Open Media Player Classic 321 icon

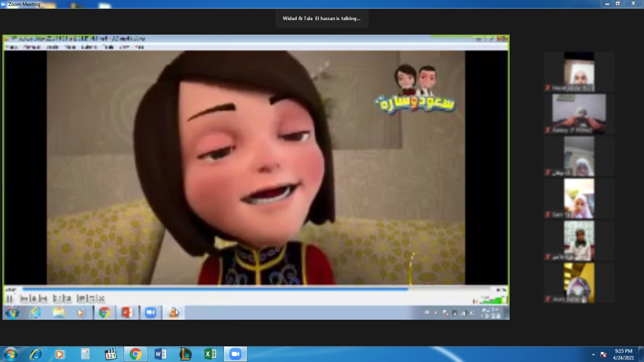[110, 354]
